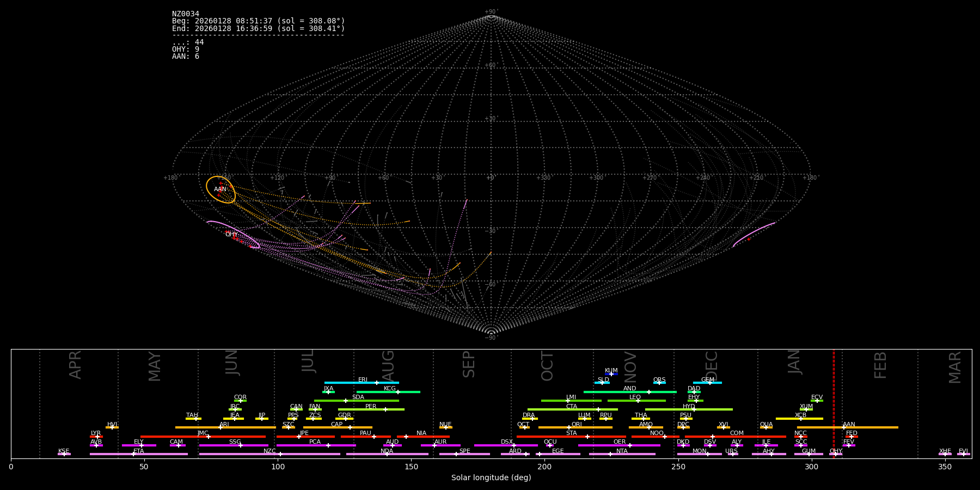Select the XHE shower label in the timeline
This screenshot has height=490, width=980.
click(x=945, y=451)
